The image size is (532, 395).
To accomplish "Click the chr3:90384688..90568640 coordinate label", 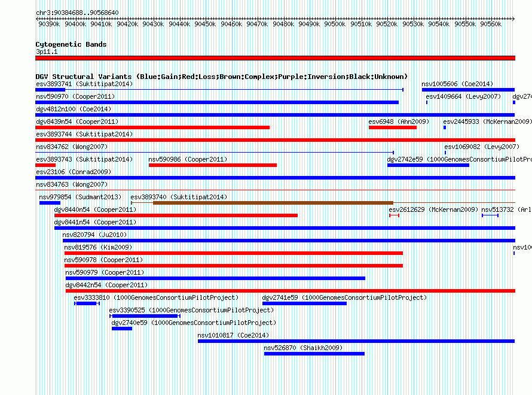I will [77, 13].
